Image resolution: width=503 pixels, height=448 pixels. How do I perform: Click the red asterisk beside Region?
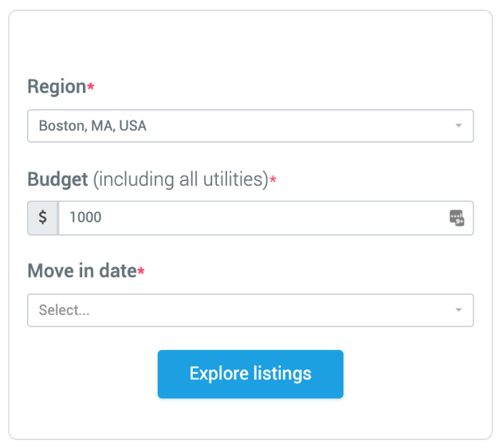pos(91,86)
